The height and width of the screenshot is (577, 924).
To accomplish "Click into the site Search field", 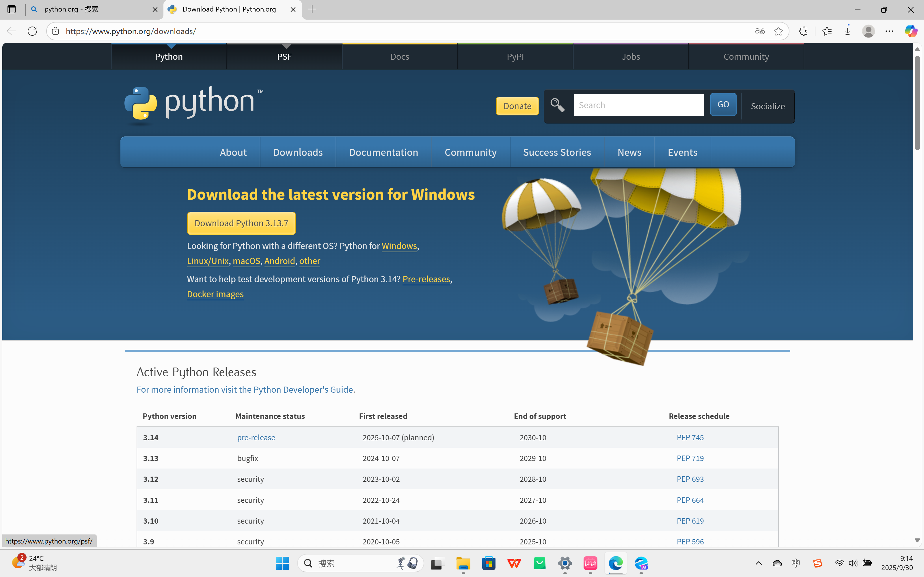I will 638,105.
